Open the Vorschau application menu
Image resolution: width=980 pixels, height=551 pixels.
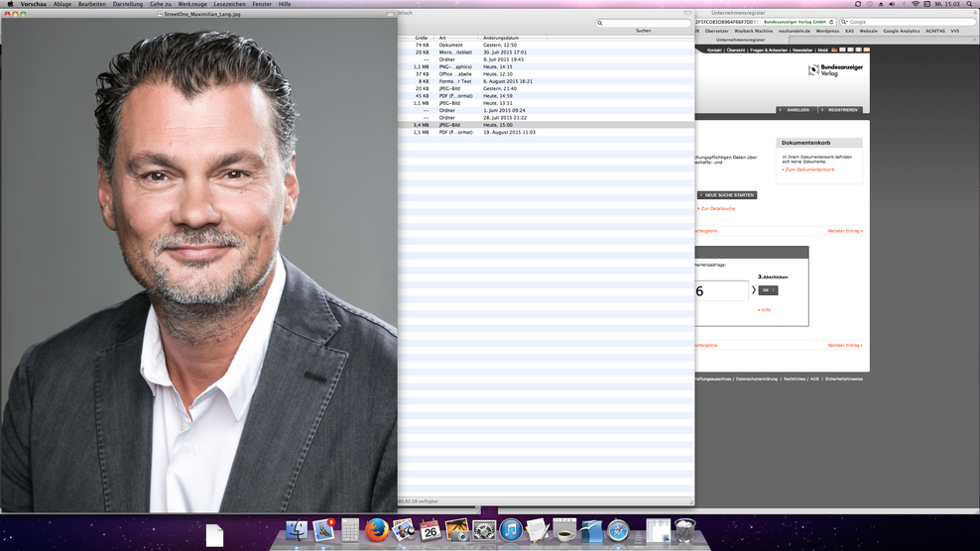pyautogui.click(x=33, y=4)
